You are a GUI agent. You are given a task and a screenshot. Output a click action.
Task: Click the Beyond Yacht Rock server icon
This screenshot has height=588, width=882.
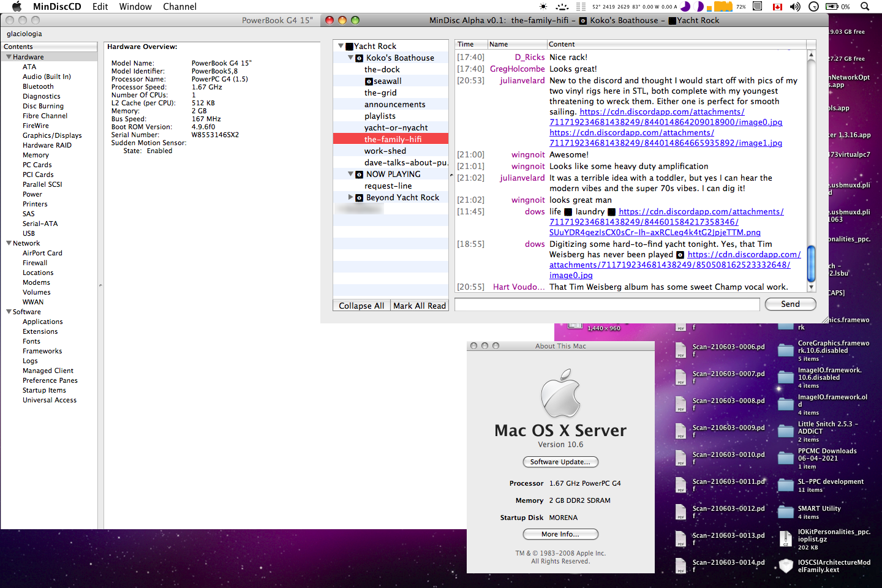[360, 198]
